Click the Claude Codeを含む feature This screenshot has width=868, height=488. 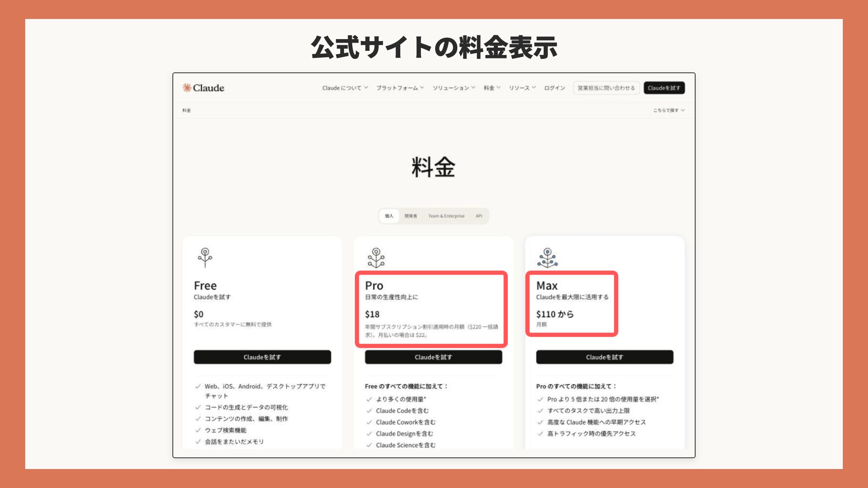pyautogui.click(x=403, y=411)
